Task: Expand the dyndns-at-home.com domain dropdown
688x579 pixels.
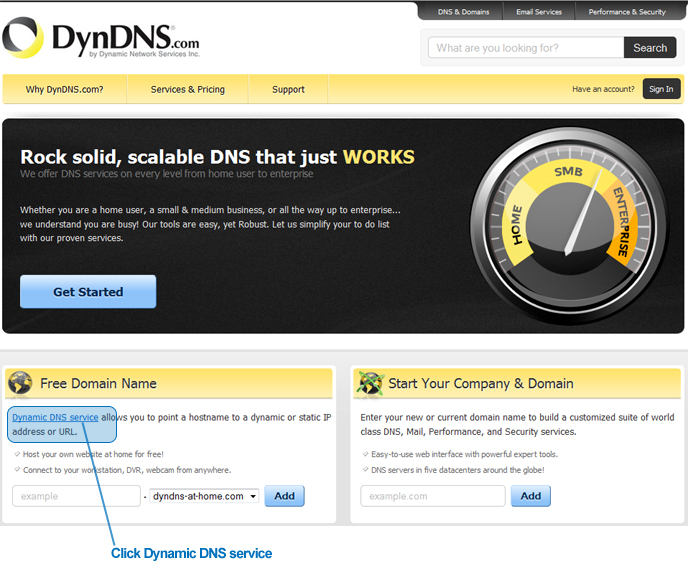Action: point(204,496)
